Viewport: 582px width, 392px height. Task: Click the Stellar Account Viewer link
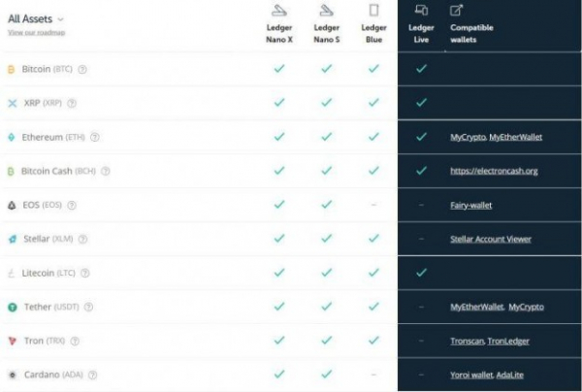(491, 239)
